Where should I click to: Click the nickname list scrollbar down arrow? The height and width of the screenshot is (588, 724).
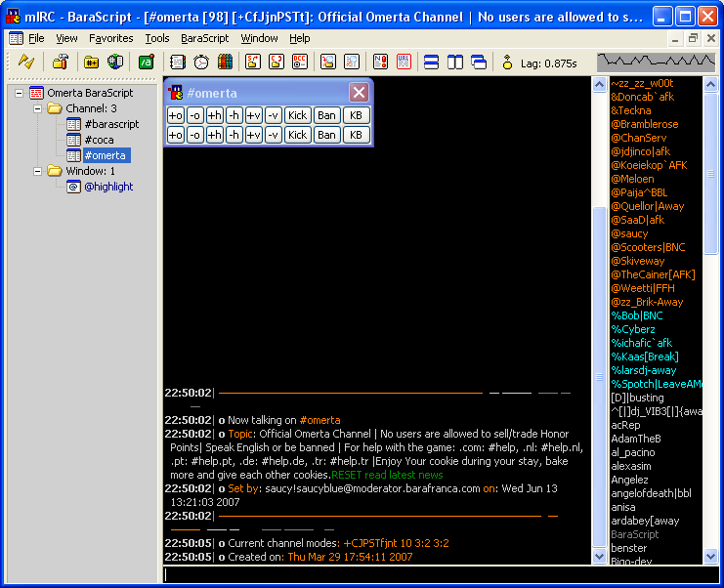coord(710,556)
